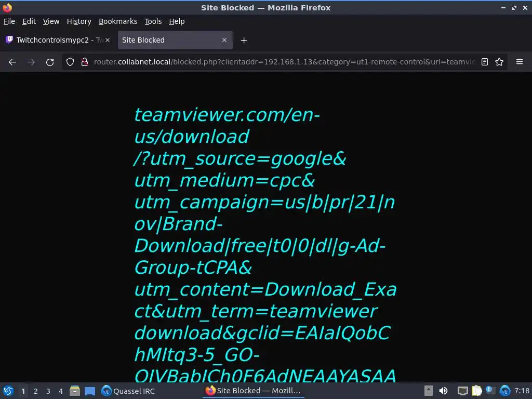Viewport: 532px width, 399px height.
Task: Close the Site Blocked tab
Action: tap(224, 40)
